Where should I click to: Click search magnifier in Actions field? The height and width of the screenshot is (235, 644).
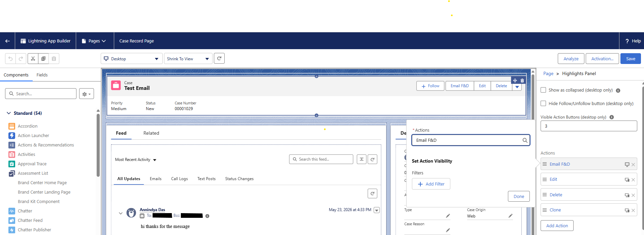[525, 140]
